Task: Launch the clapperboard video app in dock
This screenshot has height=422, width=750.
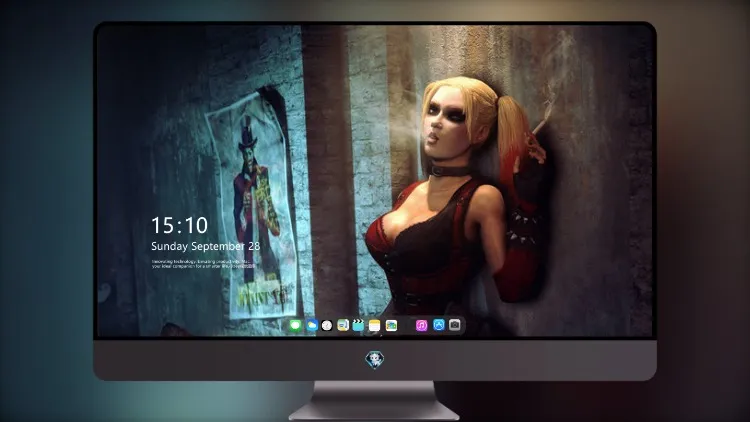Action: [358, 325]
